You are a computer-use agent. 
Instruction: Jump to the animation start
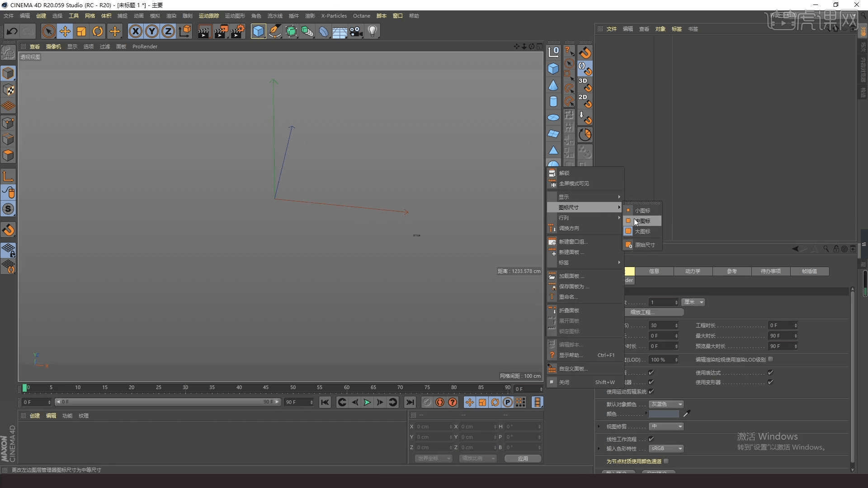pos(325,402)
